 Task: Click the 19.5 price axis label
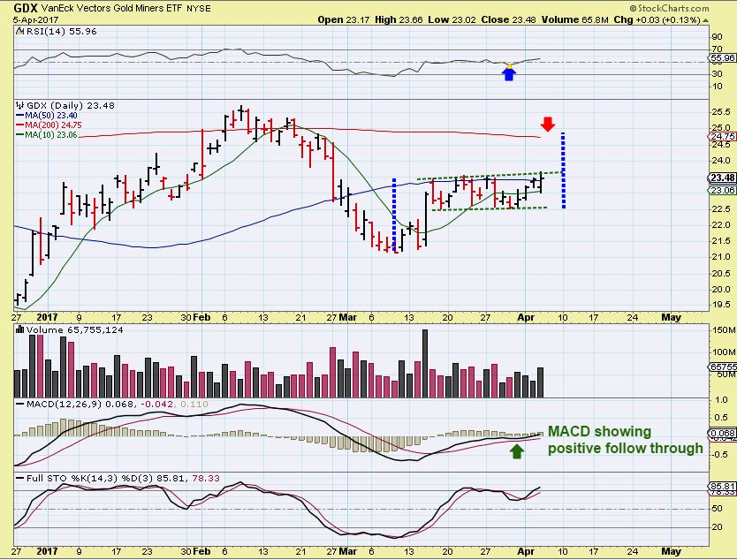(721, 305)
